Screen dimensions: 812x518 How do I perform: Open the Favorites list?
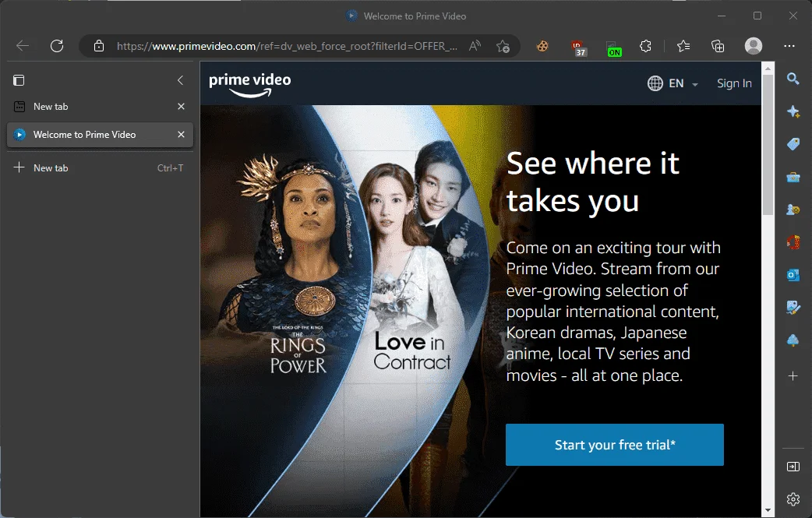(x=683, y=46)
